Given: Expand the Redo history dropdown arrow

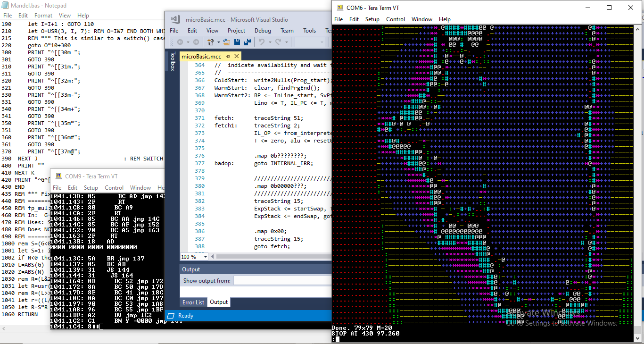Looking at the screenshot, I should [x=287, y=42].
